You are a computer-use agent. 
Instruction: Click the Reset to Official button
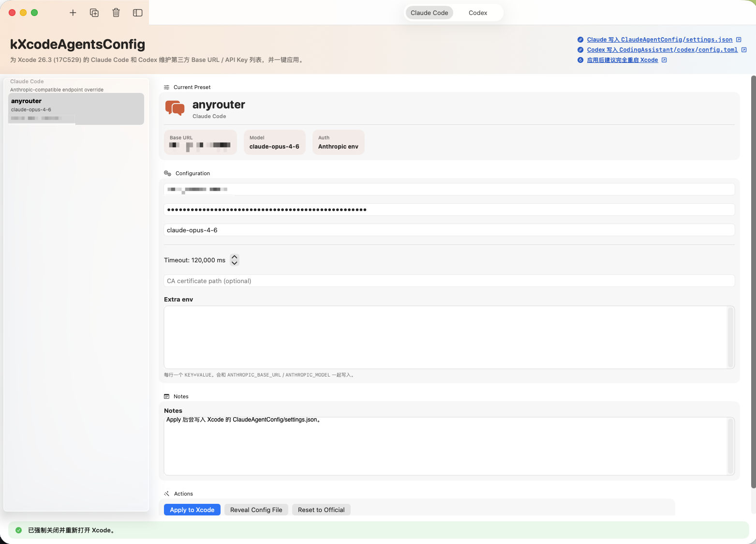pos(321,510)
